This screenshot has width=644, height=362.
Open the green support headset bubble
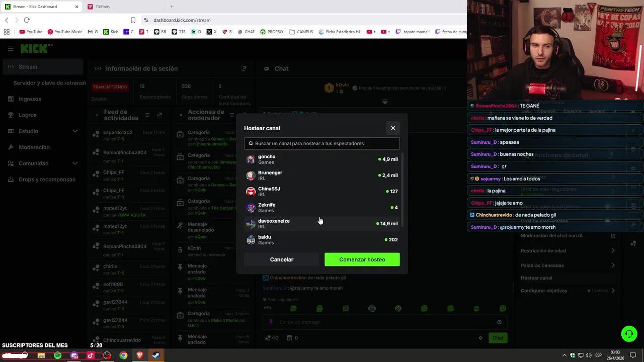pyautogui.click(x=629, y=334)
